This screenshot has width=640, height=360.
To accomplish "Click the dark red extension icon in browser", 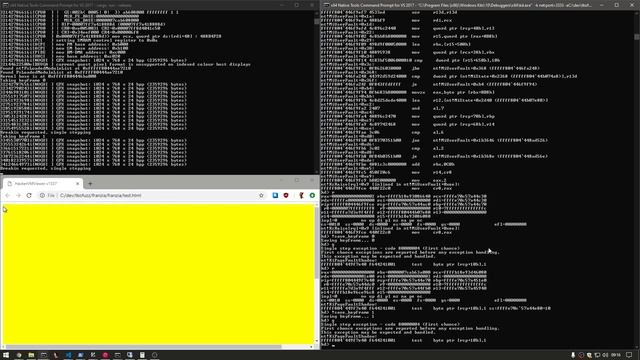I will coord(301,195).
